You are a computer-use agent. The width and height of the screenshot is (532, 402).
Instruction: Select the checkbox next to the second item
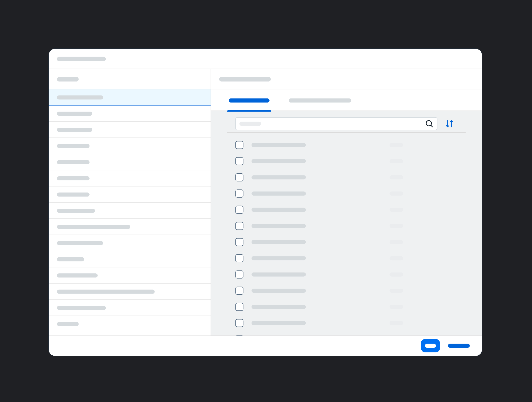(239, 161)
